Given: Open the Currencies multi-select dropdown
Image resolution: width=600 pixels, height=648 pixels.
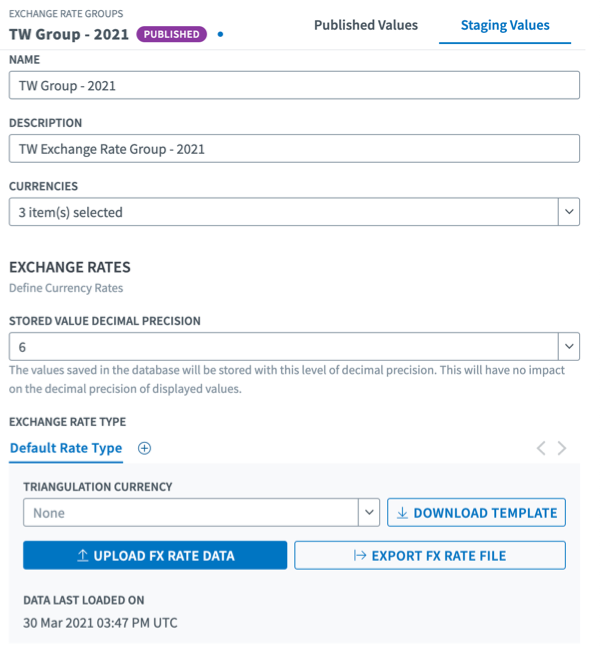Looking at the screenshot, I should [x=294, y=212].
